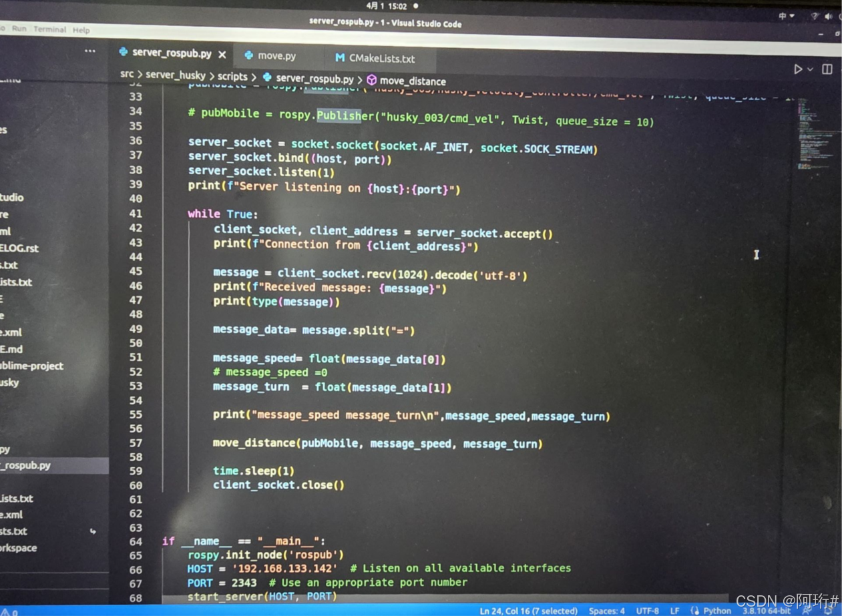This screenshot has height=616, width=842.
Task: Click move_distance call on line 57
Action: (378, 443)
